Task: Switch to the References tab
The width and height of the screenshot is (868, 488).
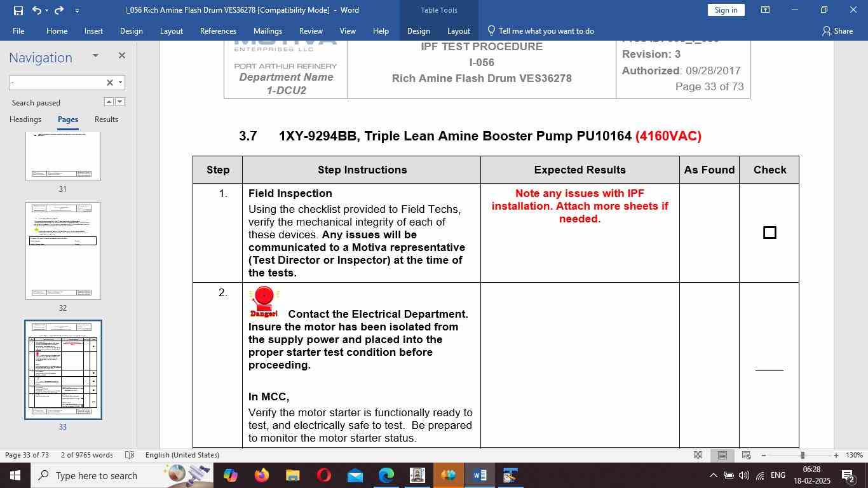Action: [x=218, y=30]
